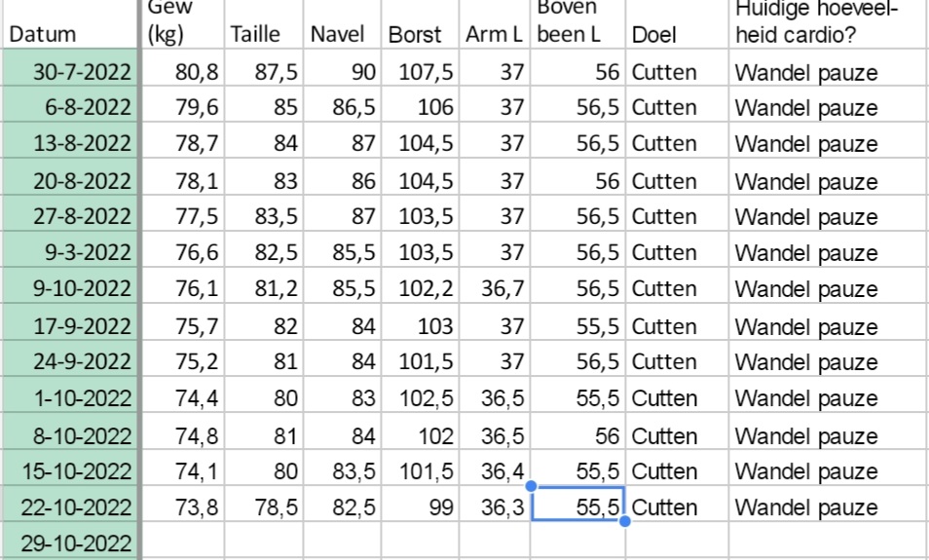Viewport: 929px width, 560px height.
Task: Grab the bottom-right selection handle of highlighted cell
Action: [x=624, y=521]
